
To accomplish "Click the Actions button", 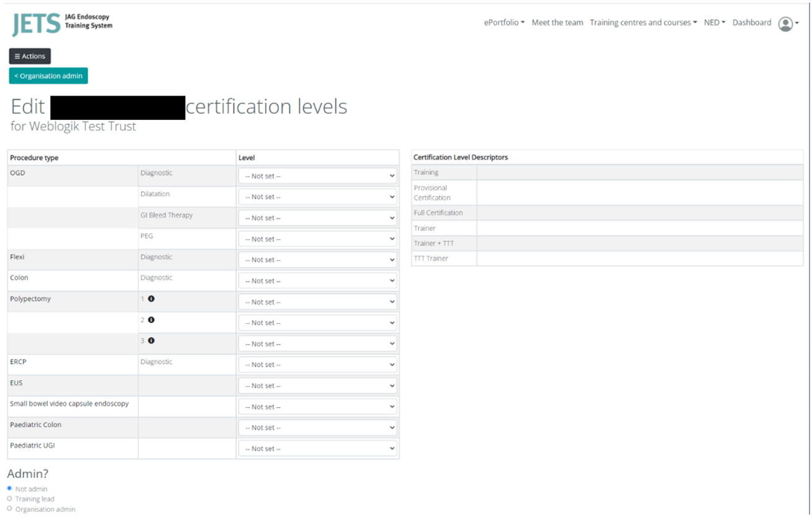I will click(30, 56).
